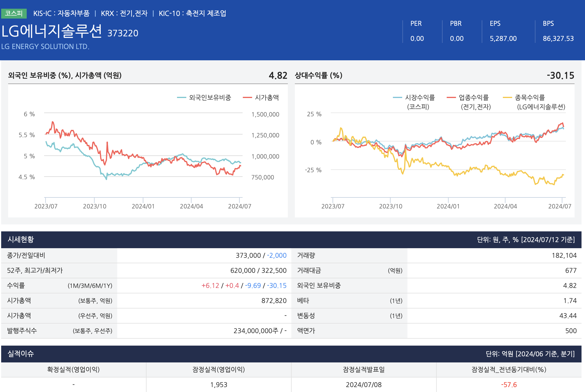Click the 잠정실적발표일 column header

[364, 370]
